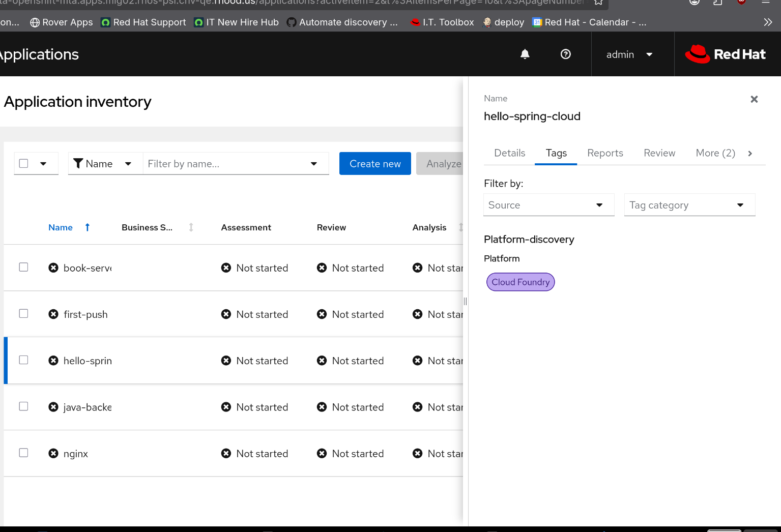
Task: Click the Cloud Foundry tag label
Action: click(520, 282)
